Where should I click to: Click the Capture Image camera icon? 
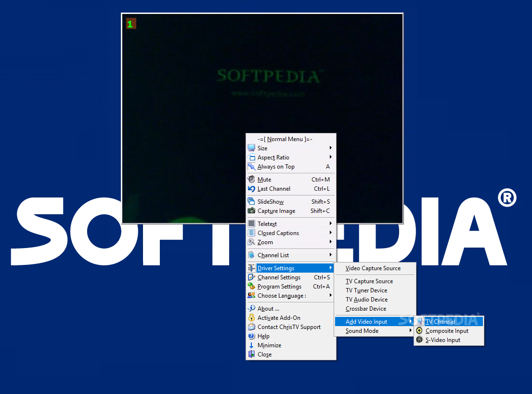(x=251, y=210)
